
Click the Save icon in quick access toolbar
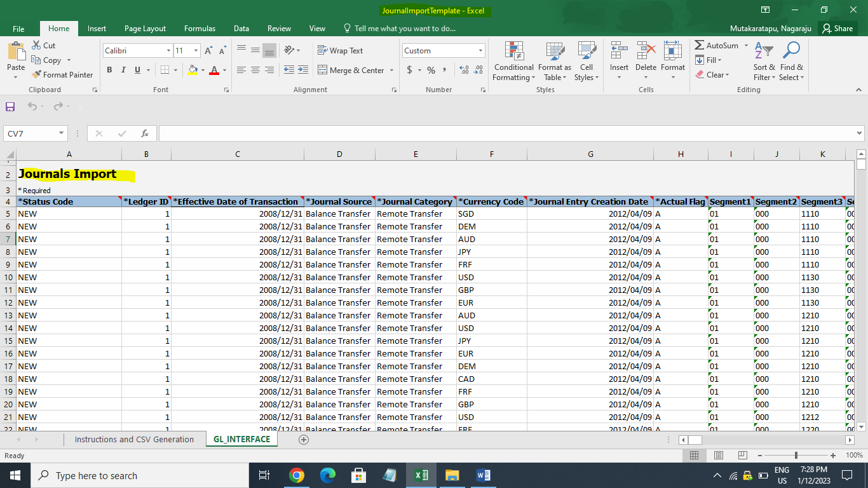coord(10,106)
